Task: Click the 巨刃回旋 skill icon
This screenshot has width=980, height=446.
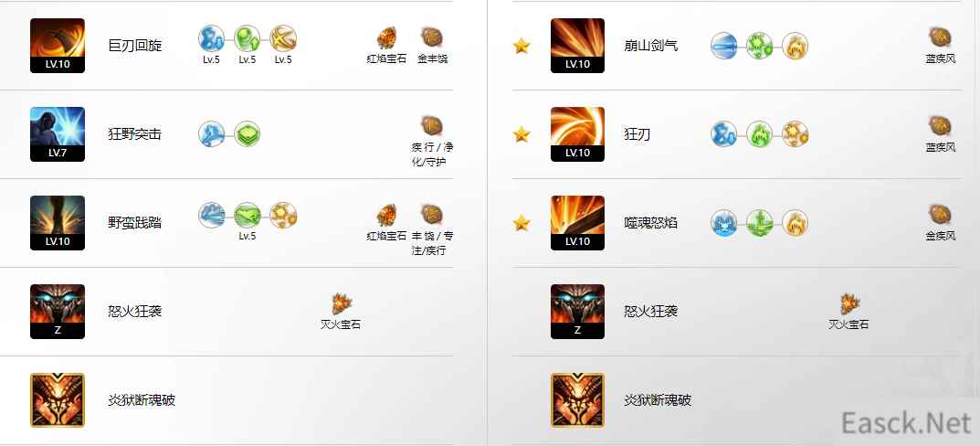Action: 58,46
